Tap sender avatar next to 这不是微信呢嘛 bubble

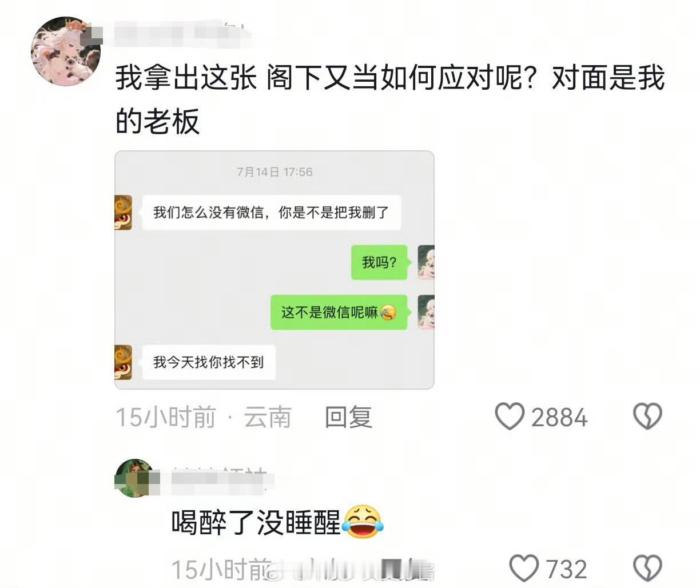click(426, 312)
